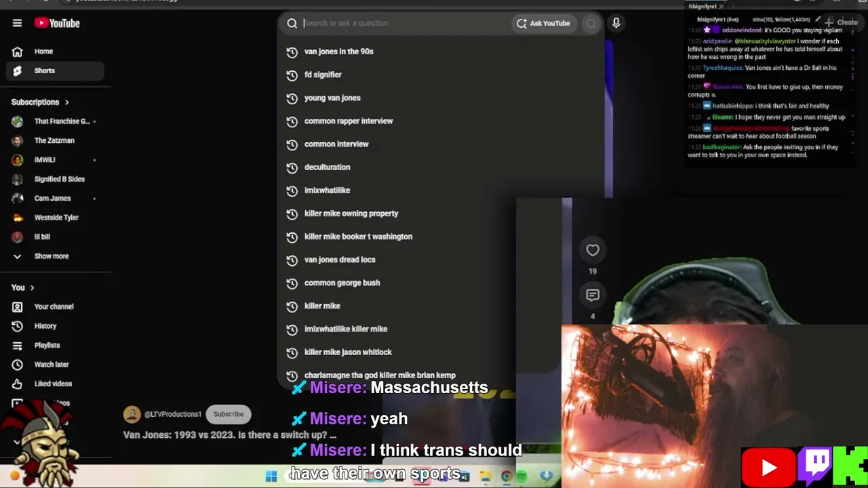Open History in the sidebar

coord(55,326)
